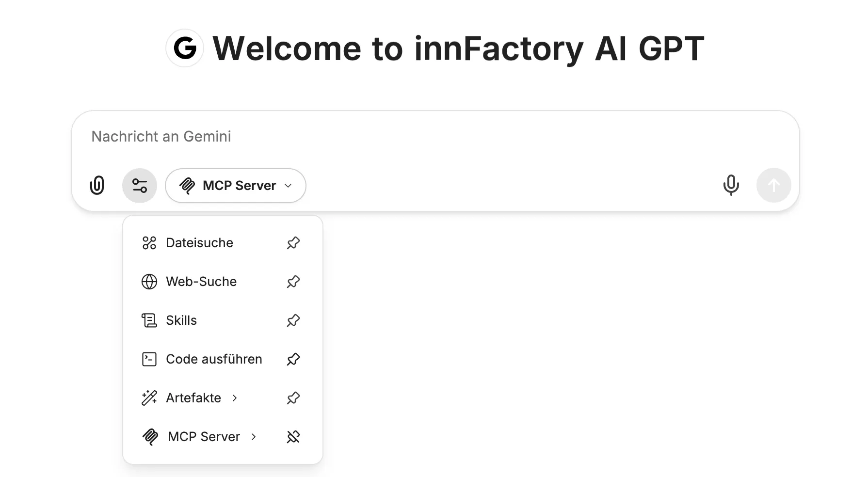Expand the MCP Server submenu chevron
The height and width of the screenshot is (477, 868).
tap(254, 437)
